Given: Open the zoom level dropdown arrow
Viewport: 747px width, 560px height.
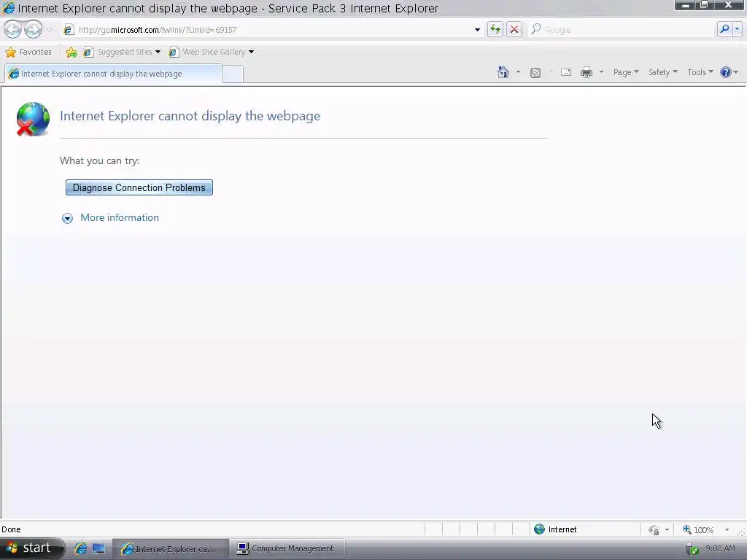Looking at the screenshot, I should (727, 529).
